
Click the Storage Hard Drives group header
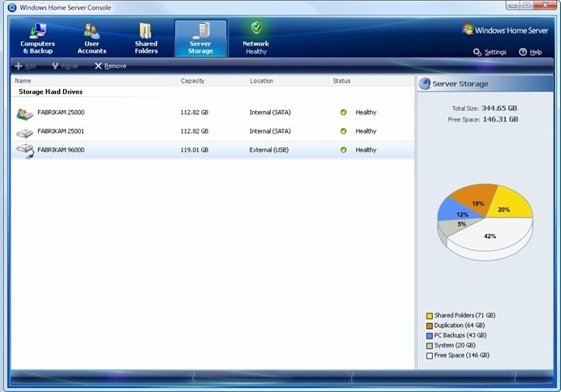click(x=50, y=92)
